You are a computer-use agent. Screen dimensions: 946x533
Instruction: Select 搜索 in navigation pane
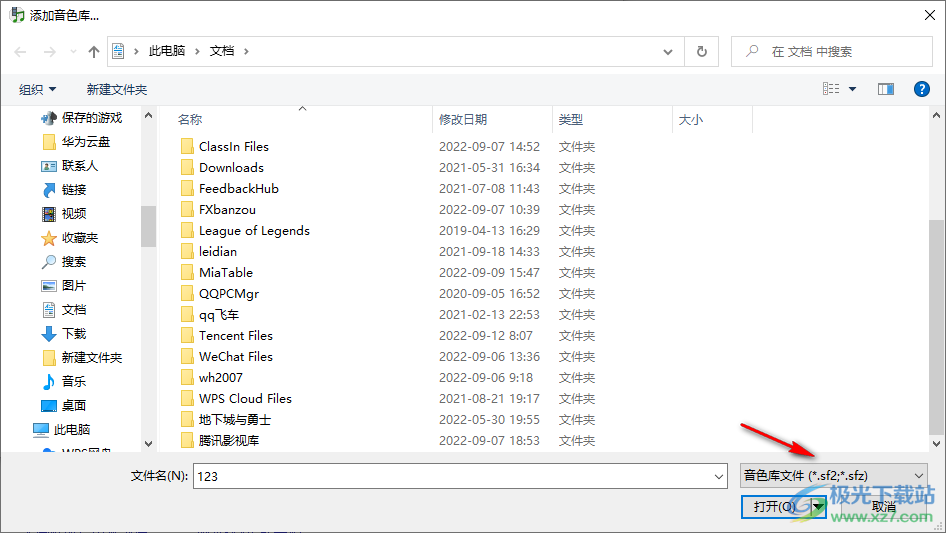coord(65,262)
